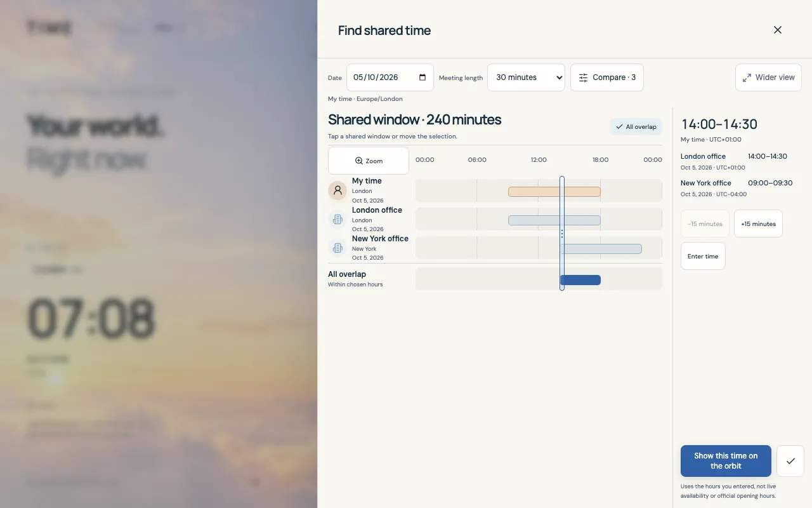Open the calendar picker in Date field
This screenshot has height=508, width=812.
coord(422,77)
